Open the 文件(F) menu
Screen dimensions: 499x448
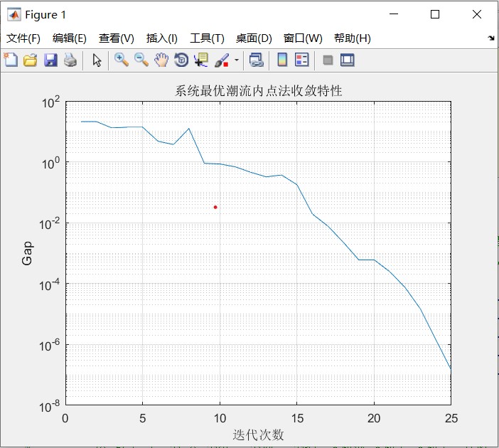point(23,38)
